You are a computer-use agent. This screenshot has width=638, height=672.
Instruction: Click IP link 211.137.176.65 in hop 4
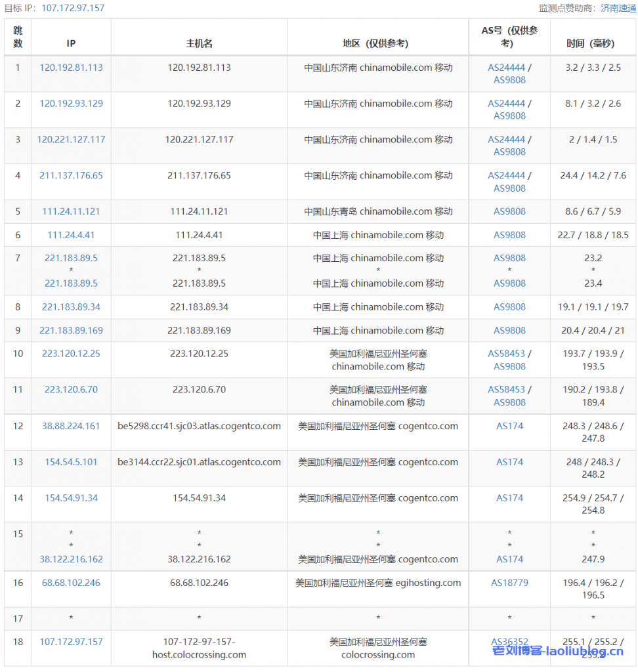[x=70, y=175]
